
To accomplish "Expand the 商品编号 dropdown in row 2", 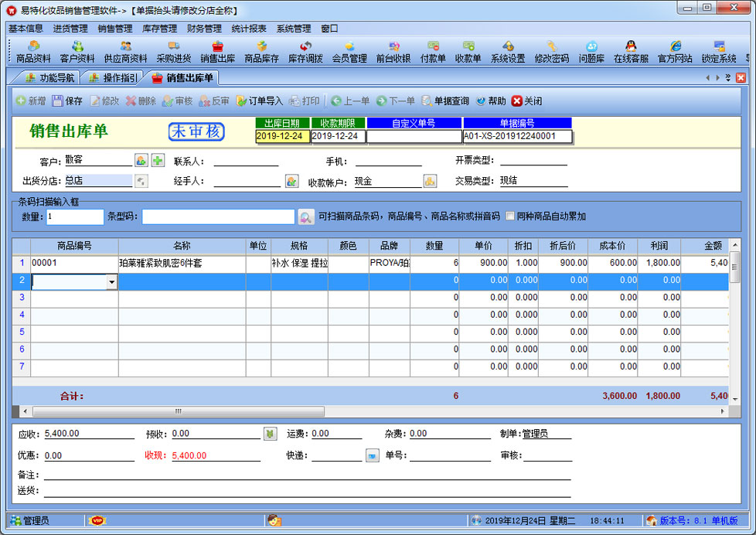I will click(x=112, y=282).
